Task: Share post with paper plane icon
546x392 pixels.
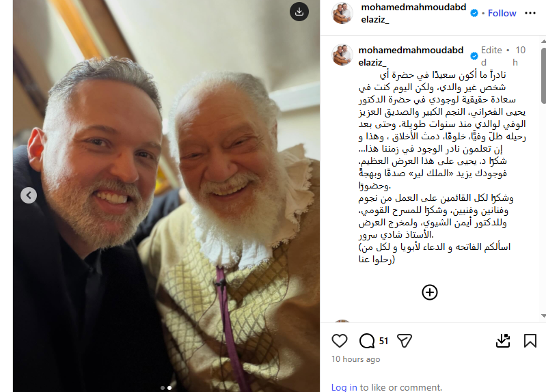Action: [405, 341]
